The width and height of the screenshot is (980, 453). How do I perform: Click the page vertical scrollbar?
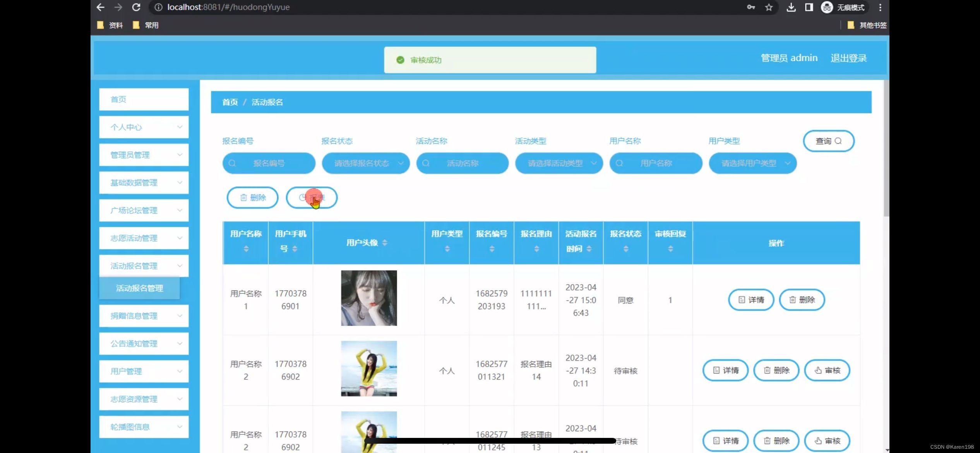coord(886,148)
